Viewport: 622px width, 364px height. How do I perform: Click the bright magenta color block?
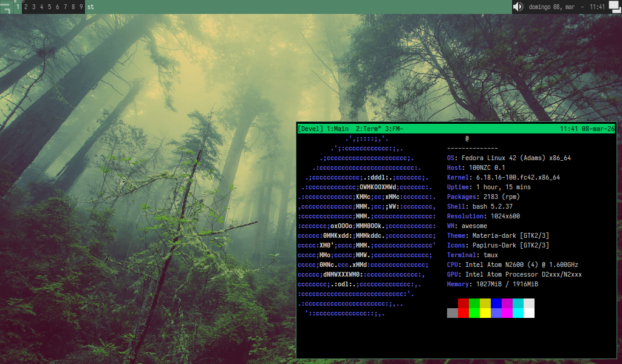point(507,313)
